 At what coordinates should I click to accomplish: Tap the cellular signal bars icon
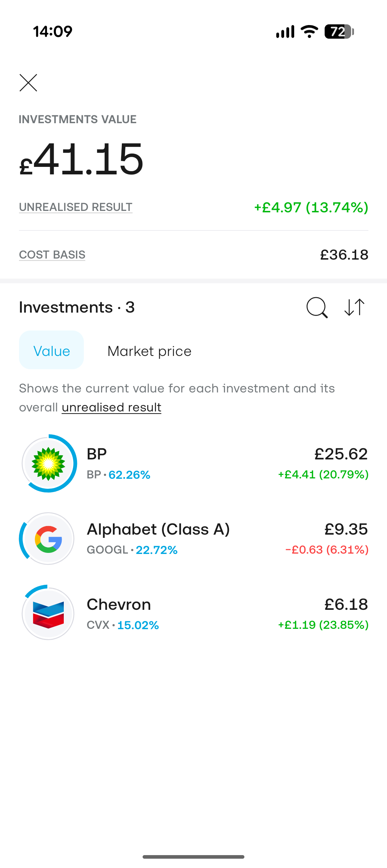(285, 32)
